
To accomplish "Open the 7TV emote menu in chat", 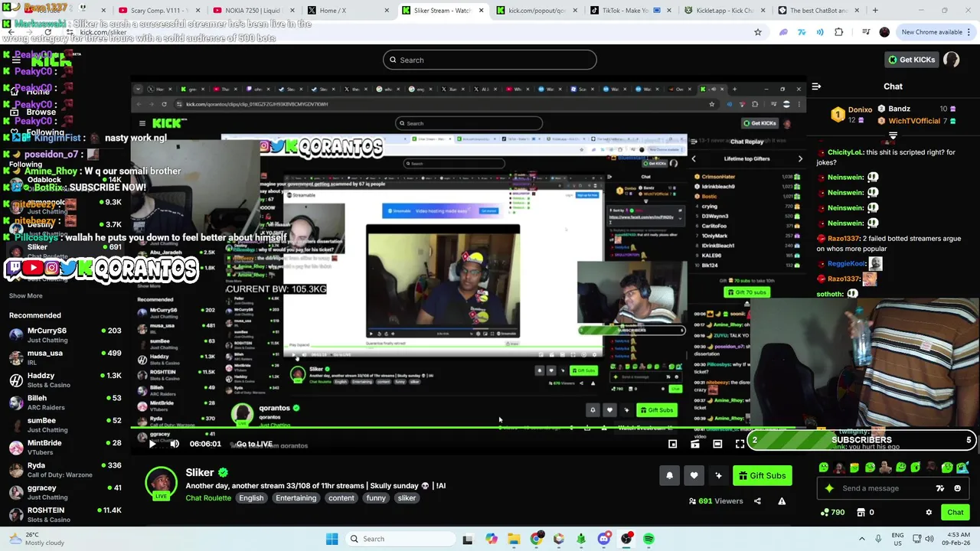I will (x=940, y=488).
